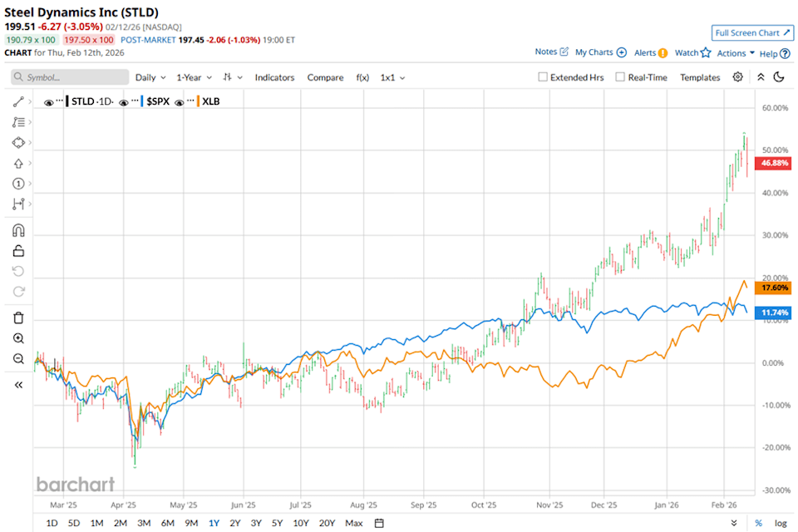Enable the Extended Hrs checkbox
Viewport: 798px width, 532px height.
[x=541, y=76]
